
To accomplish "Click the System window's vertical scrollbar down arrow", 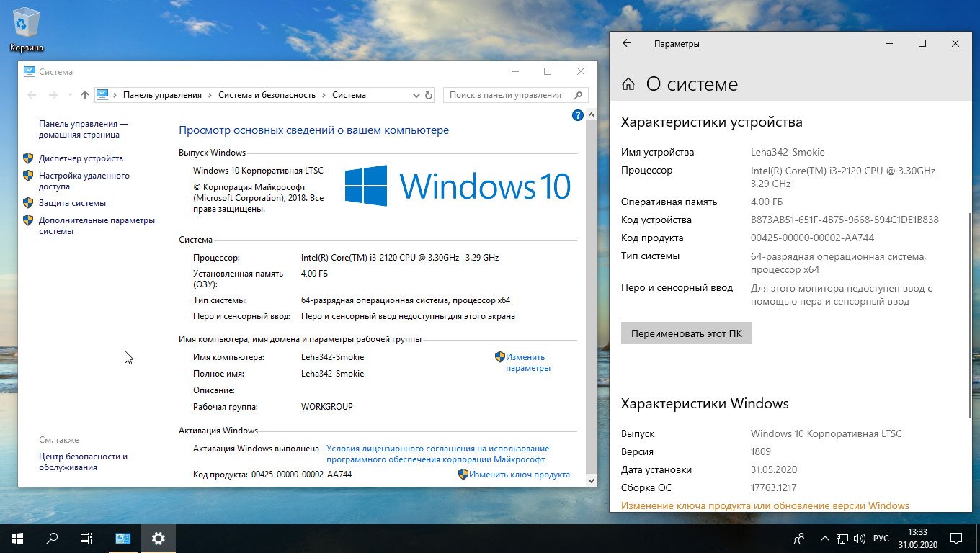I will pos(592,480).
